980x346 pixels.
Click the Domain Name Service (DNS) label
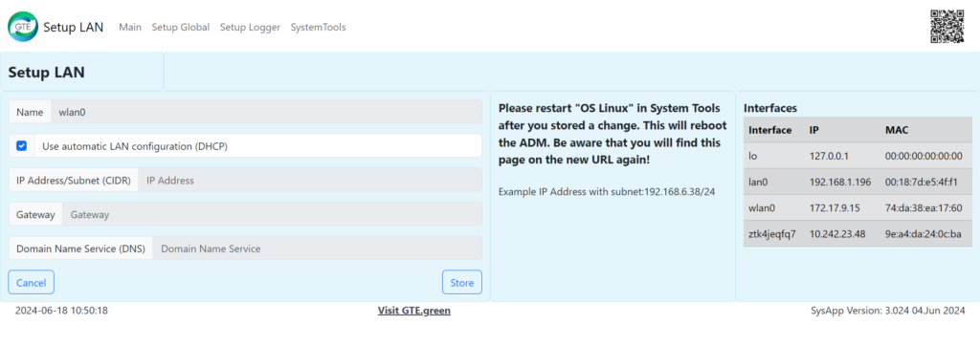point(80,248)
